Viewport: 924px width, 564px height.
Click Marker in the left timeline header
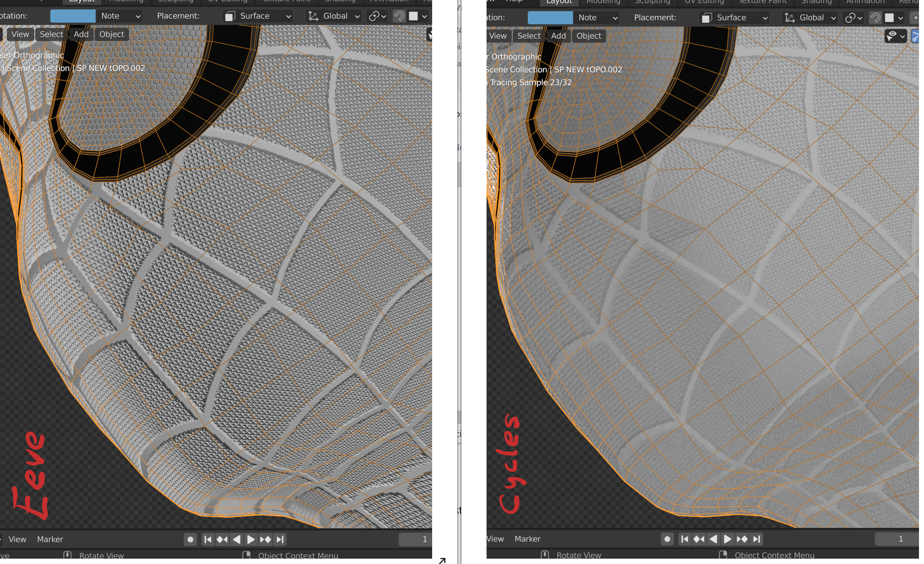[x=50, y=539]
